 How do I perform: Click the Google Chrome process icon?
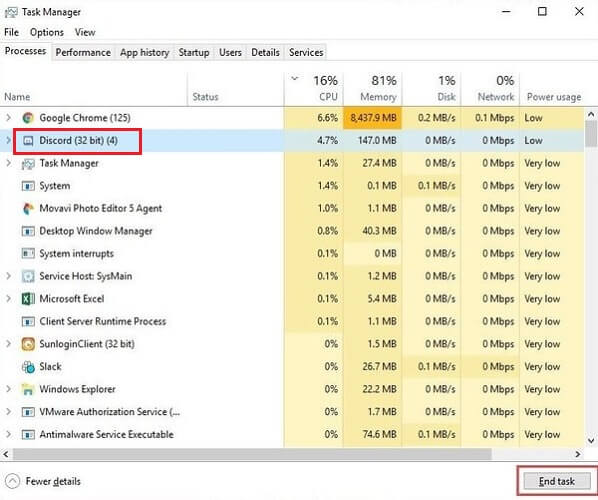pos(27,118)
